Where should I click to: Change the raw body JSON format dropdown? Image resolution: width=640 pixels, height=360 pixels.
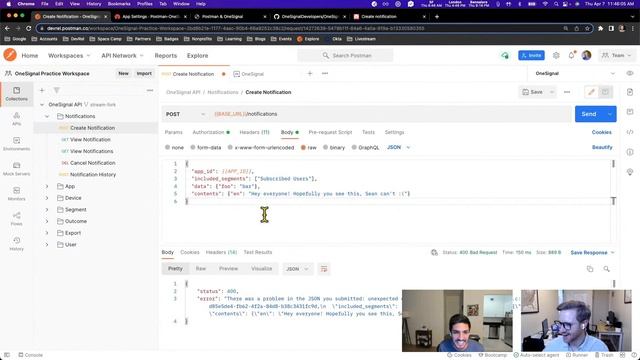tap(398, 147)
